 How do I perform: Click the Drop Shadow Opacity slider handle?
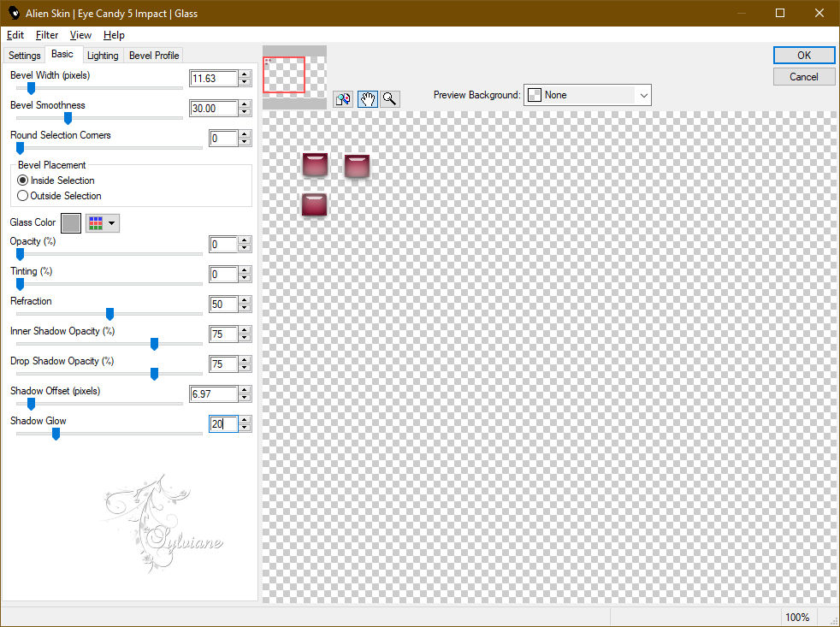(x=154, y=375)
